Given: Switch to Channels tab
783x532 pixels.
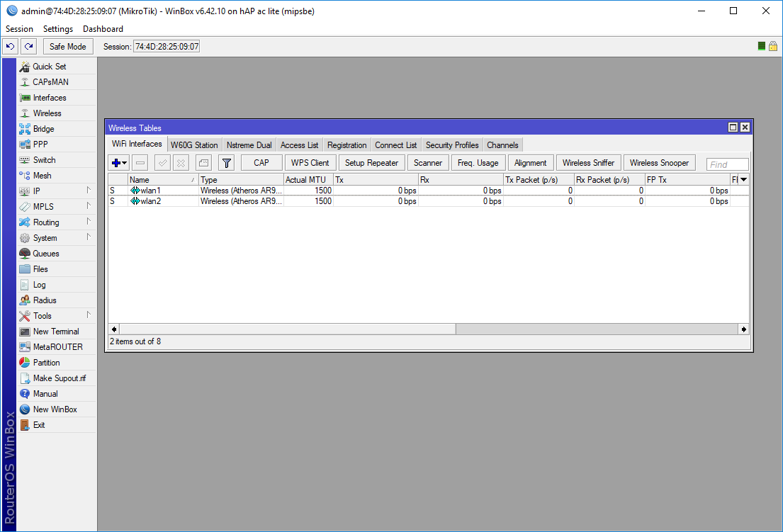Looking at the screenshot, I should pos(503,145).
